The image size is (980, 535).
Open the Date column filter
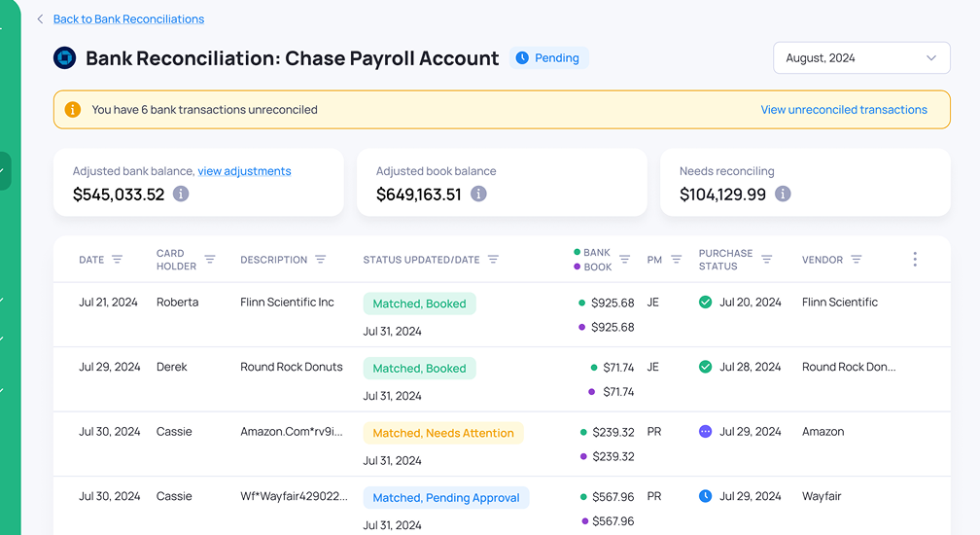[118, 260]
